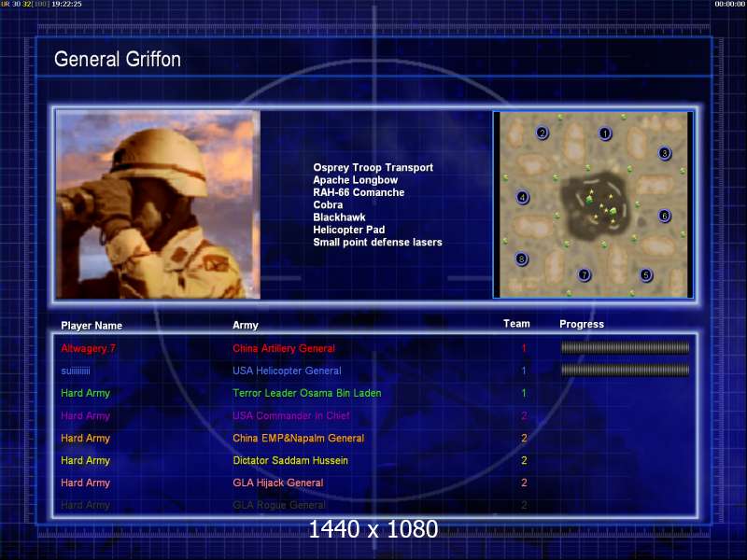Click the Team column header
Viewport: 747px width, 560px height.
516,324
